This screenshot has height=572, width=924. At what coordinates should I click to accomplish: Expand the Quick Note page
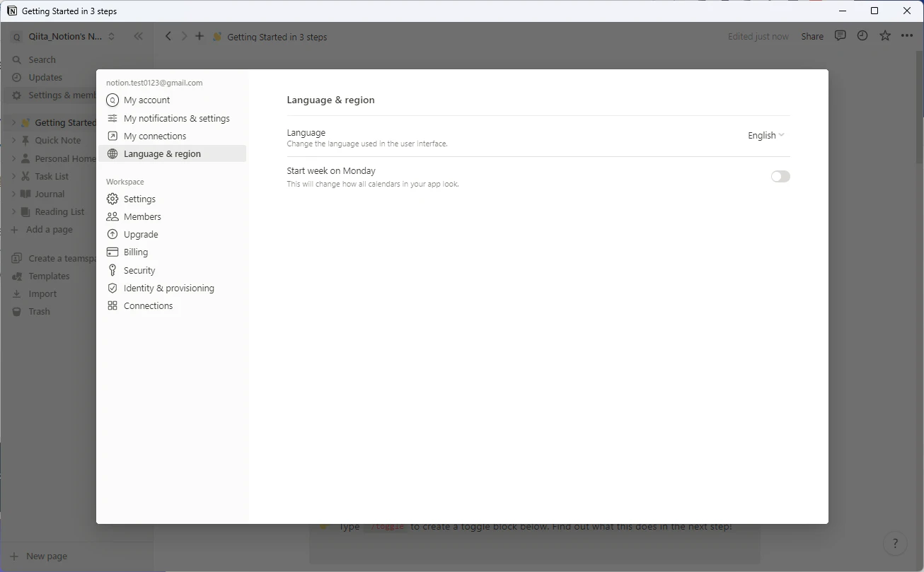click(x=13, y=140)
